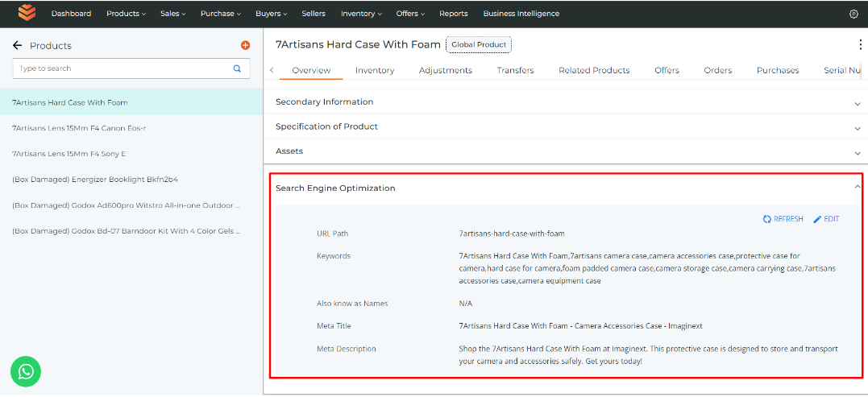Click the Meta Title value text

(x=580, y=326)
